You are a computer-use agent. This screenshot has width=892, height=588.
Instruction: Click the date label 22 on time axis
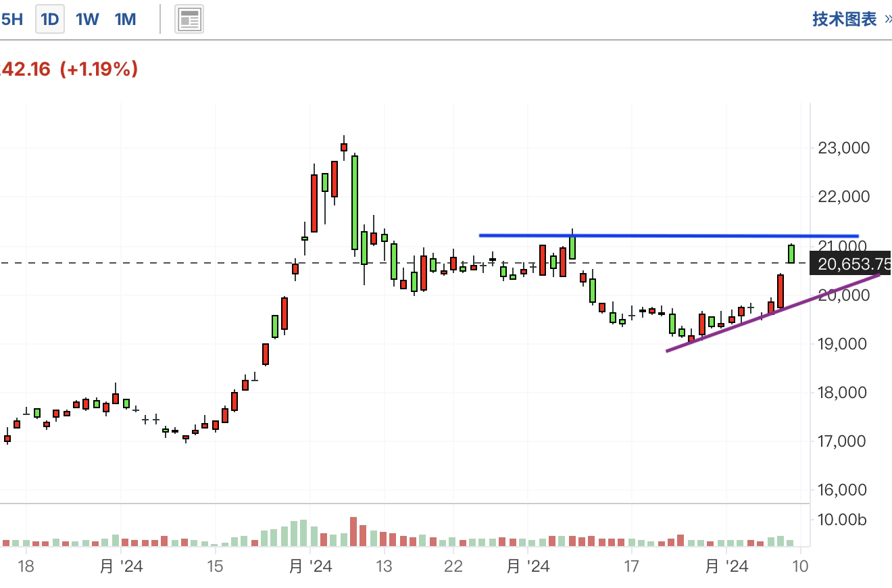pos(453,566)
